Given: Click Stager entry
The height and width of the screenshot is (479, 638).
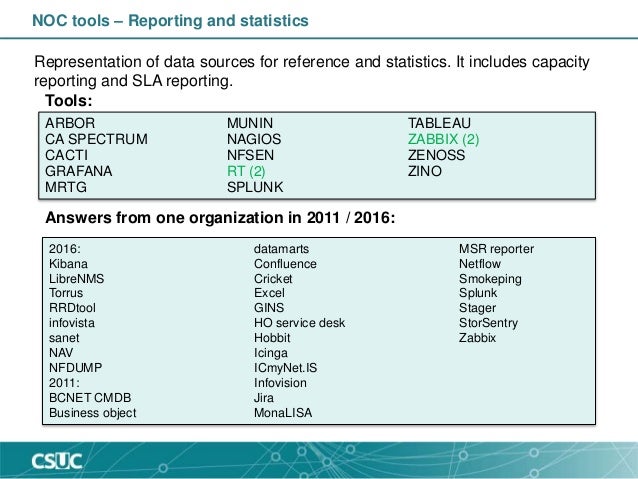Looking at the screenshot, I should click(x=477, y=308).
